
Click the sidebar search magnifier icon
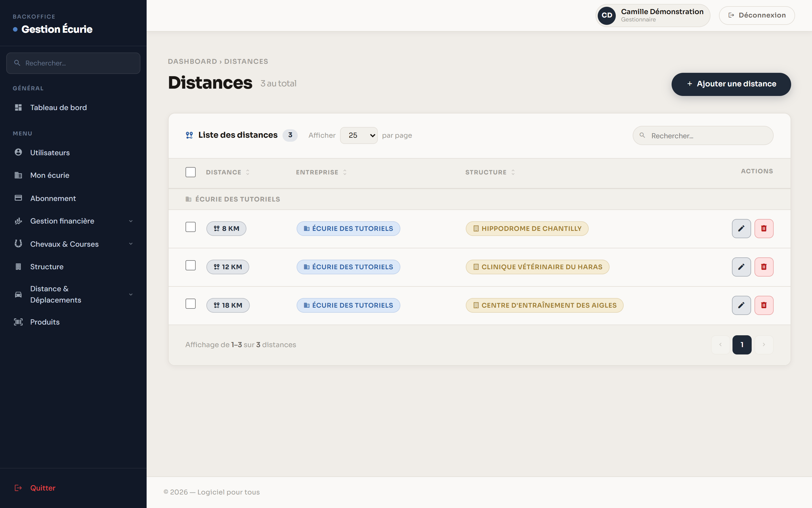[17, 63]
